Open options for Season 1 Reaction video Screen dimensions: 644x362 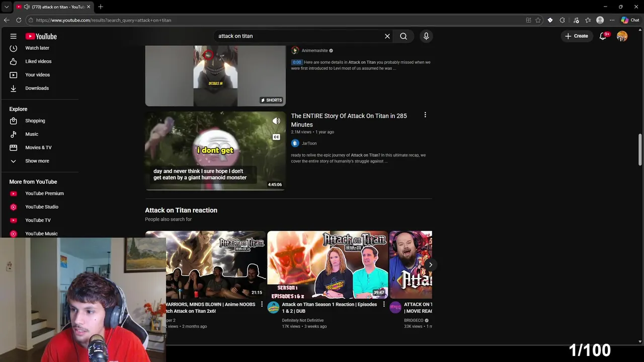tap(384, 305)
